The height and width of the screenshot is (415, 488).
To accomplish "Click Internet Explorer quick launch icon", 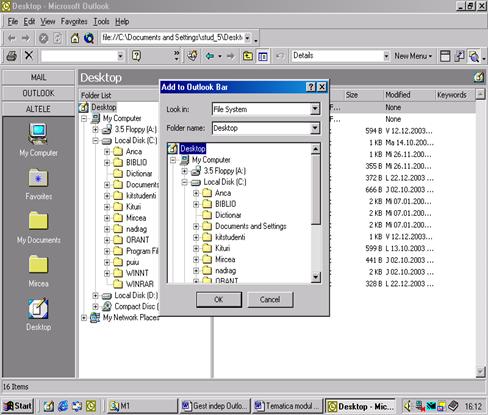I will point(63,406).
